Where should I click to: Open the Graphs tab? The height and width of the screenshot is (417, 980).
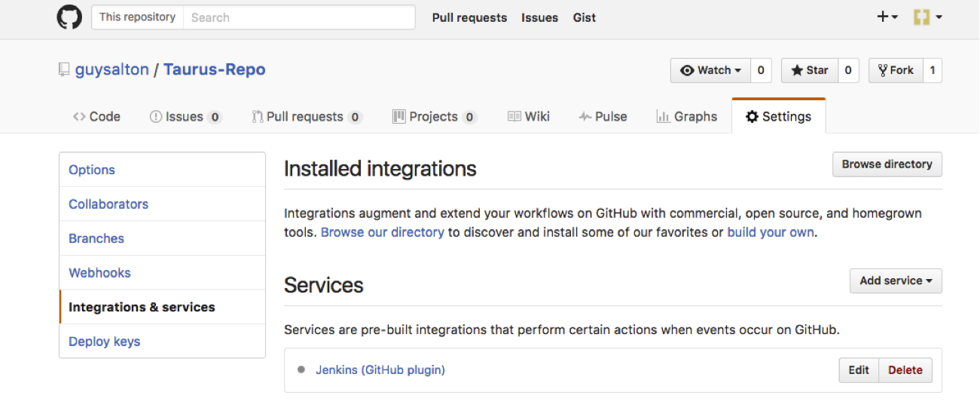tap(687, 116)
